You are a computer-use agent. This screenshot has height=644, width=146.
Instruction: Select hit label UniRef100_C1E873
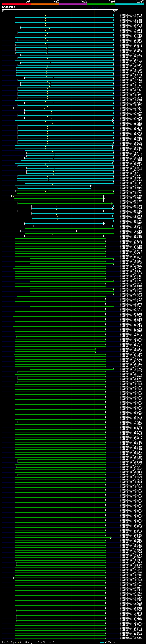pyautogui.click(x=131, y=45)
